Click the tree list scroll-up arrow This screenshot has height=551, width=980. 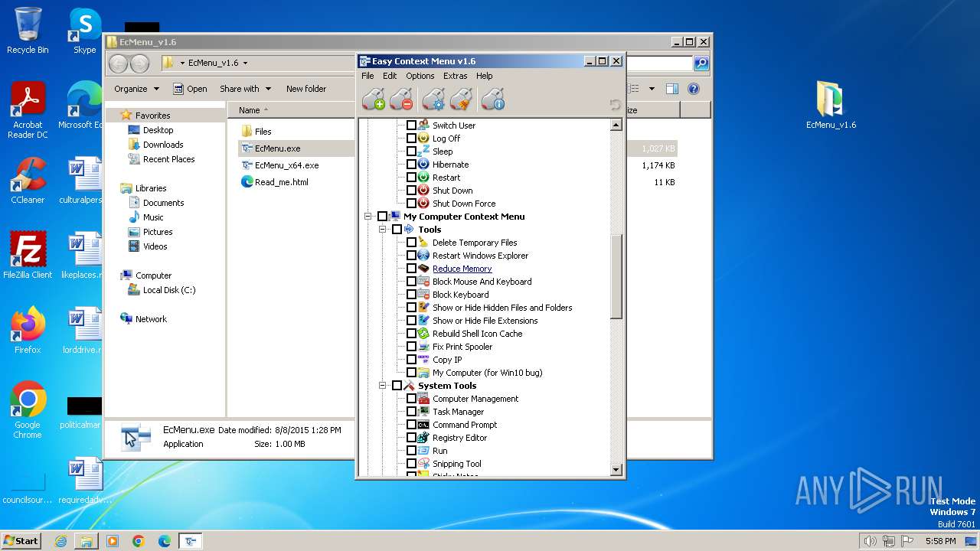tap(616, 125)
